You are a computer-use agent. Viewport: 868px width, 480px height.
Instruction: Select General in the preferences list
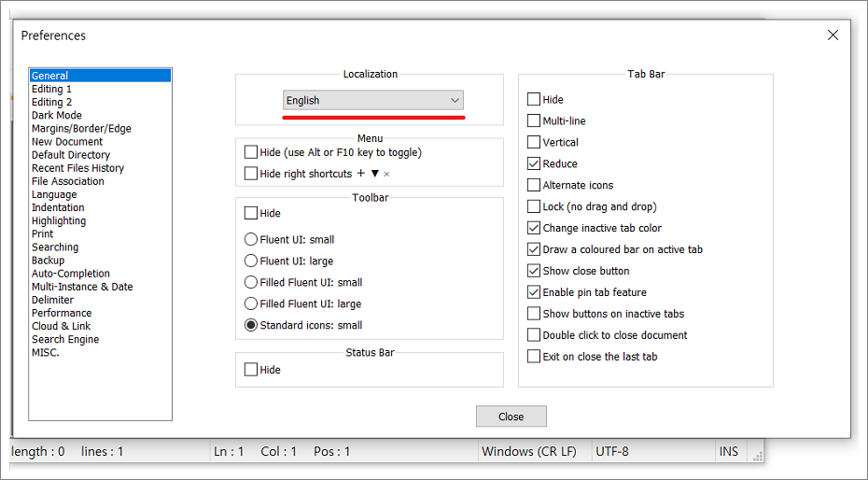[x=100, y=76]
